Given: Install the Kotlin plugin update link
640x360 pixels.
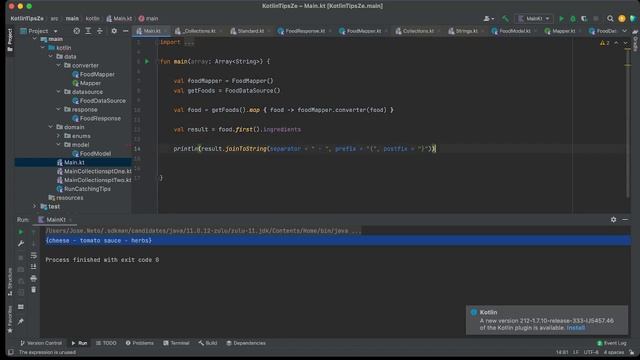Looking at the screenshot, I should [x=576, y=328].
